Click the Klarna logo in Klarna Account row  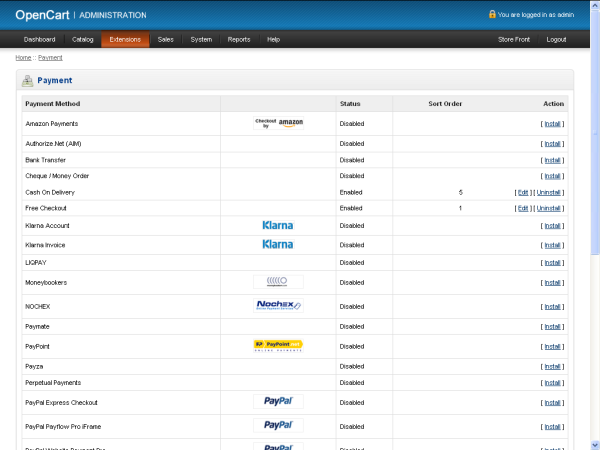tap(278, 225)
